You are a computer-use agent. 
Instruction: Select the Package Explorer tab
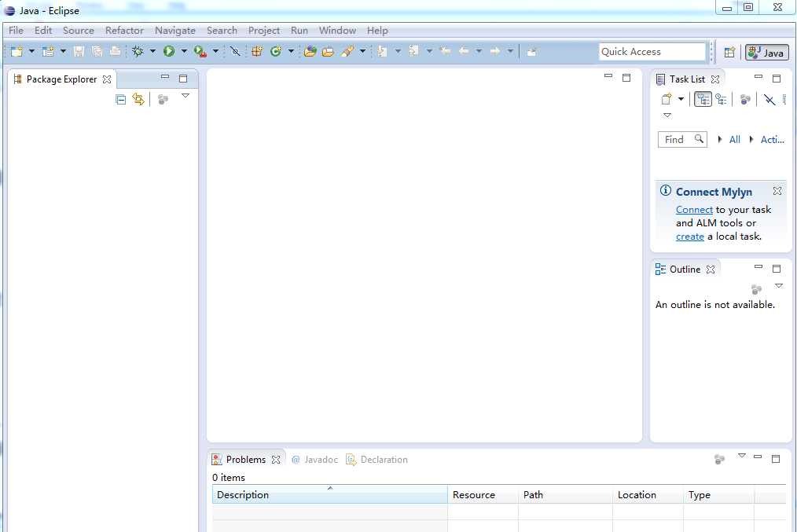61,79
